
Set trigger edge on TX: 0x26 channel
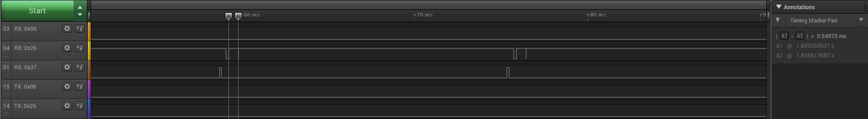[x=80, y=105]
